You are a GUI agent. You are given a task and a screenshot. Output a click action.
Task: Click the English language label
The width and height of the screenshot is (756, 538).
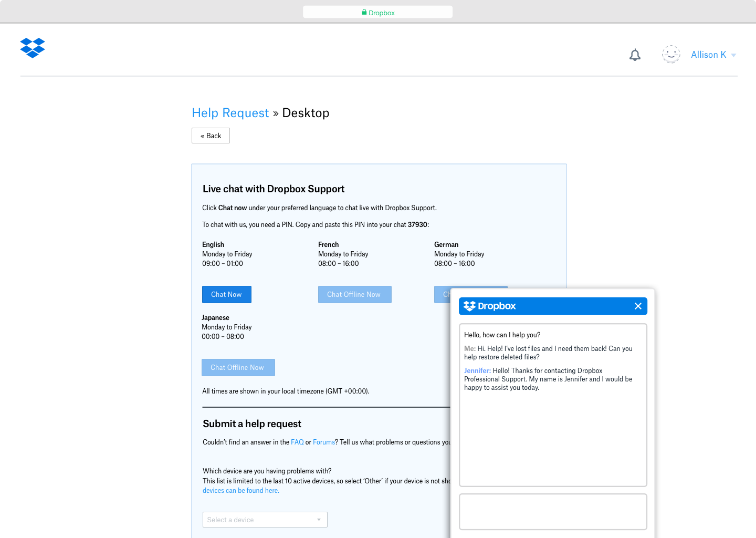click(x=213, y=245)
